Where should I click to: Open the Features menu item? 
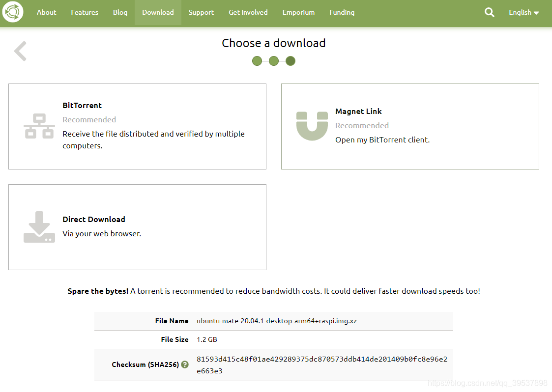pos(85,12)
